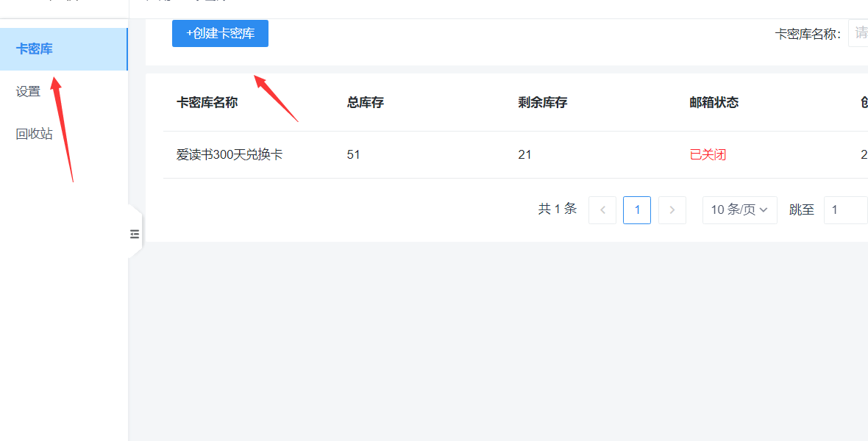The height and width of the screenshot is (441, 868).
Task: Go to next page arrow
Action: pos(672,209)
